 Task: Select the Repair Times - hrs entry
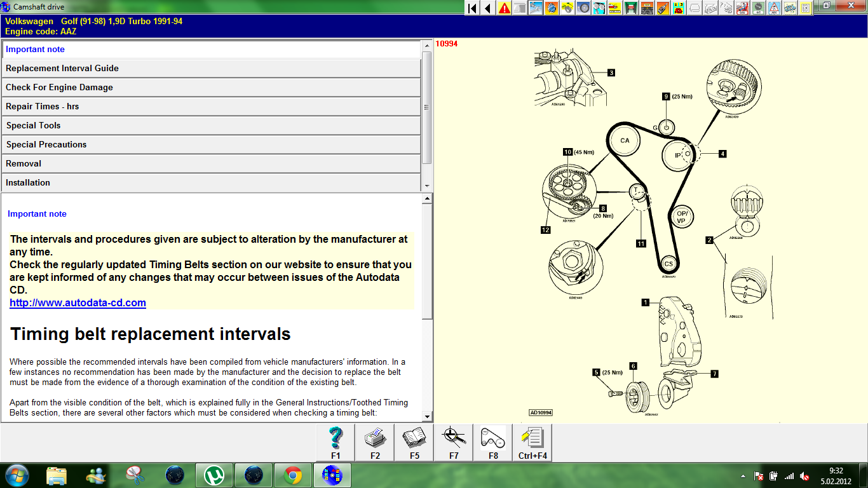tap(212, 107)
